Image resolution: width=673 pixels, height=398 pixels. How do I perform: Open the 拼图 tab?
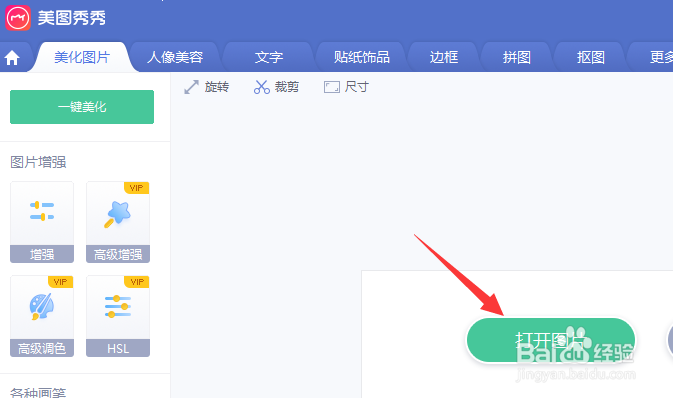coord(517,57)
